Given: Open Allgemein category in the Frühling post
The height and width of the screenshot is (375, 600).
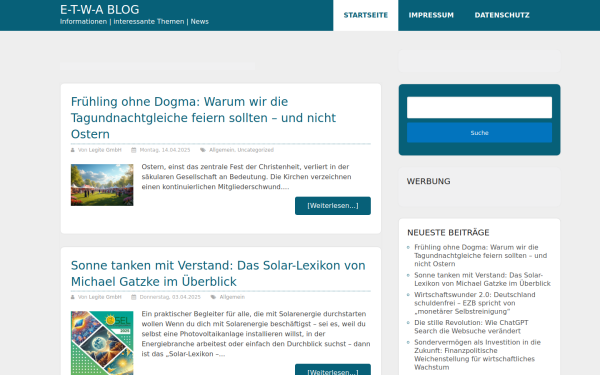Looking at the screenshot, I should 222,150.
